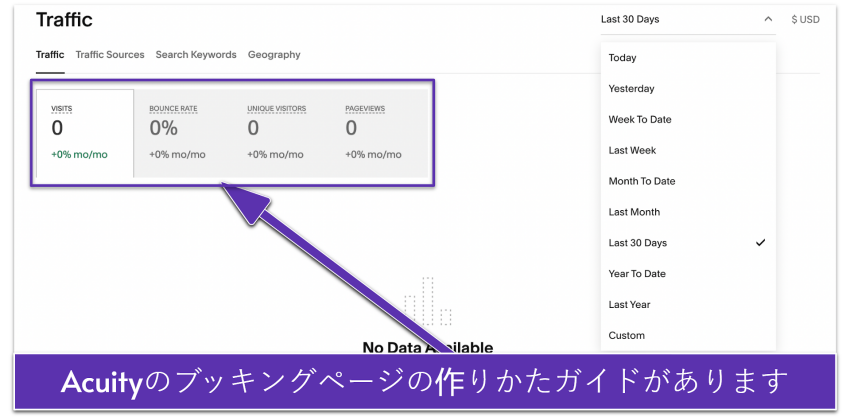Click the chevron arrow on date selector
This screenshot has height=417, width=850.
click(768, 20)
